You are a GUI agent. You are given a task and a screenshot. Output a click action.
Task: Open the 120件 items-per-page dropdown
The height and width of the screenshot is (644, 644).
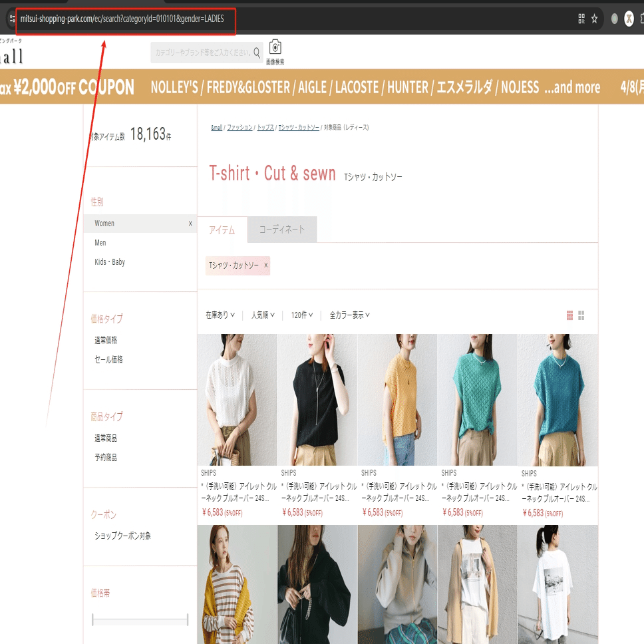click(302, 315)
